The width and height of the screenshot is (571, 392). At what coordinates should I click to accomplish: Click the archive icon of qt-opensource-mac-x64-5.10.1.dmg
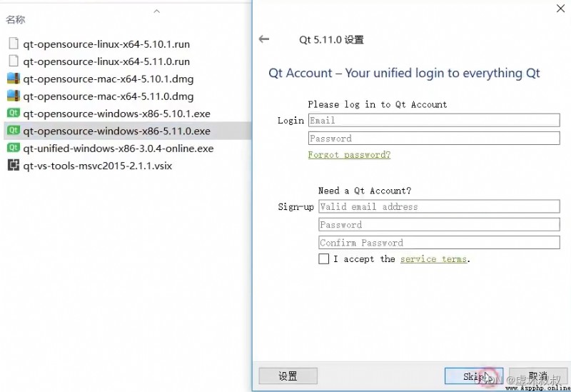coord(14,79)
